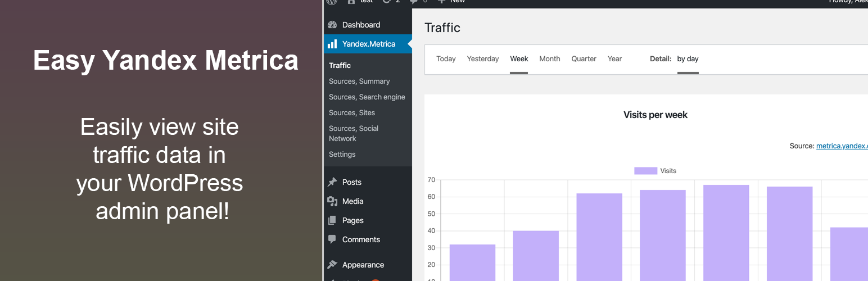Open the Yandex.Metrica menu
Image resolution: width=868 pixels, height=281 pixels.
(x=368, y=44)
